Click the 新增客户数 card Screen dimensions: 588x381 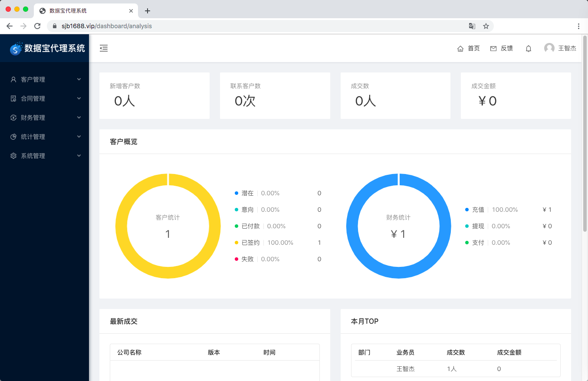coord(154,95)
